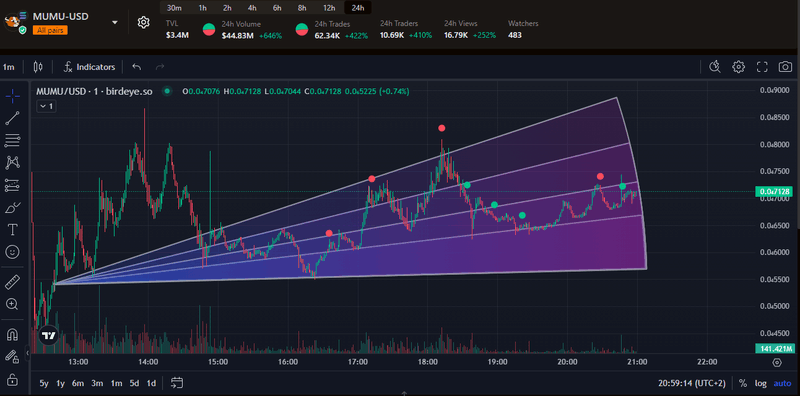Lock all drawing tools
The width and height of the screenshot is (800, 396).
click(x=12, y=380)
